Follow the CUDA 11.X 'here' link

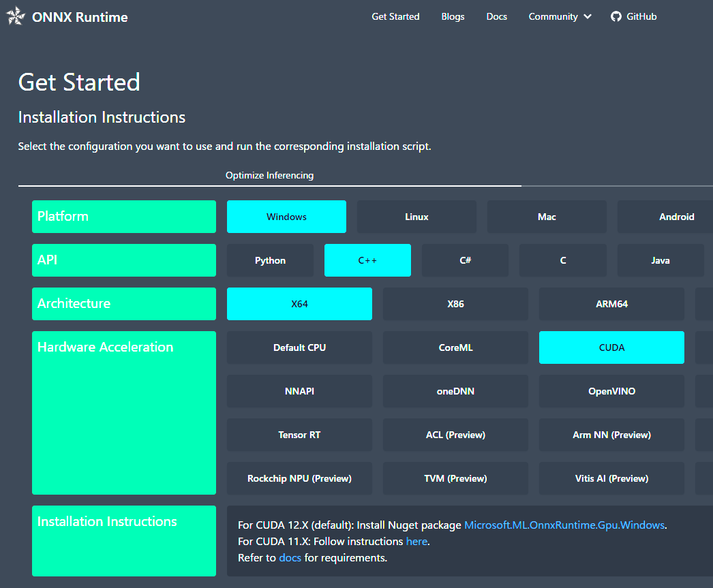pos(416,542)
